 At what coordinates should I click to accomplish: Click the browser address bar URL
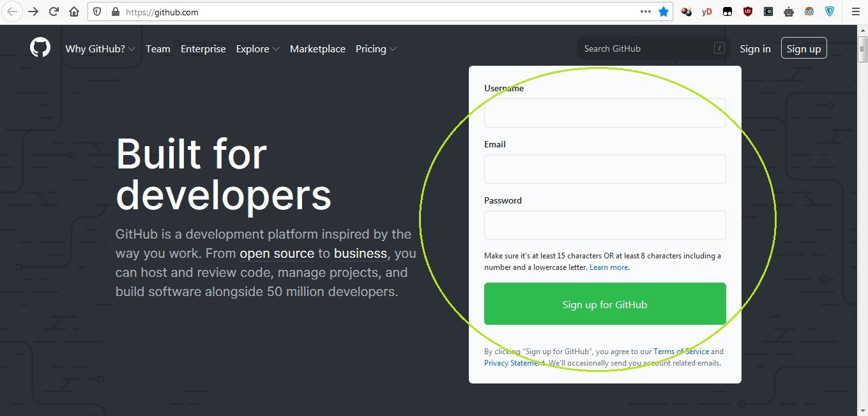point(162,11)
